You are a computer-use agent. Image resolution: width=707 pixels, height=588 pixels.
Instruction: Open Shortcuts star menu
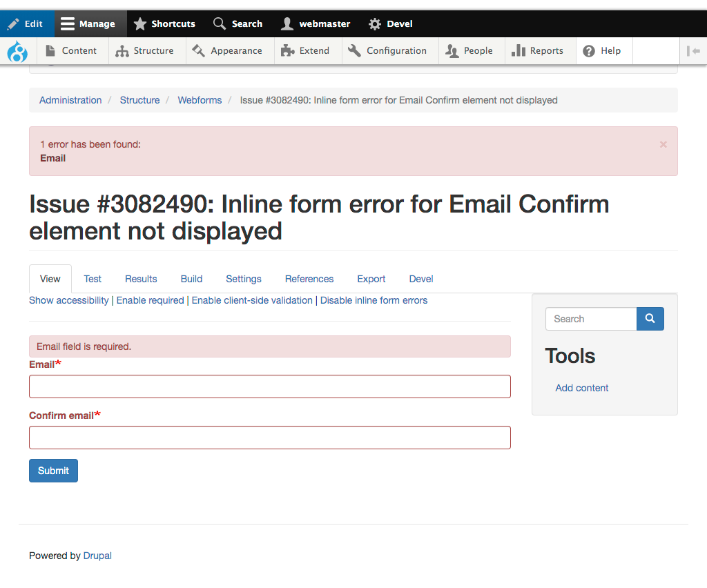(164, 24)
